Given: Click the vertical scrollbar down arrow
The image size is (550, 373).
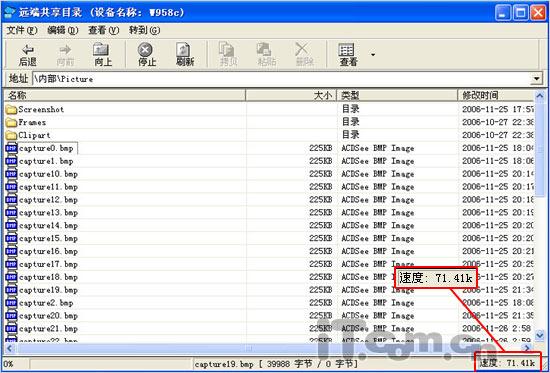Looking at the screenshot, I should [x=539, y=336].
